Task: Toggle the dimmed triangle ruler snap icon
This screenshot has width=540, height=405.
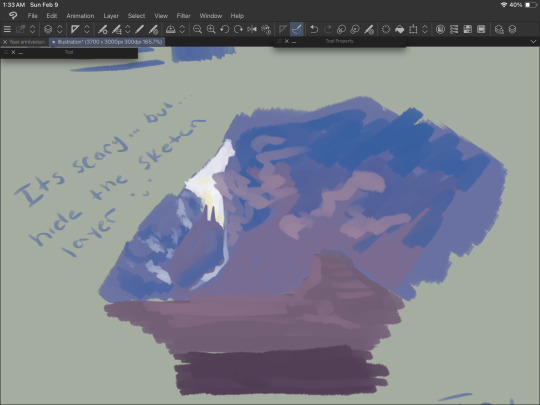Action: [x=283, y=29]
